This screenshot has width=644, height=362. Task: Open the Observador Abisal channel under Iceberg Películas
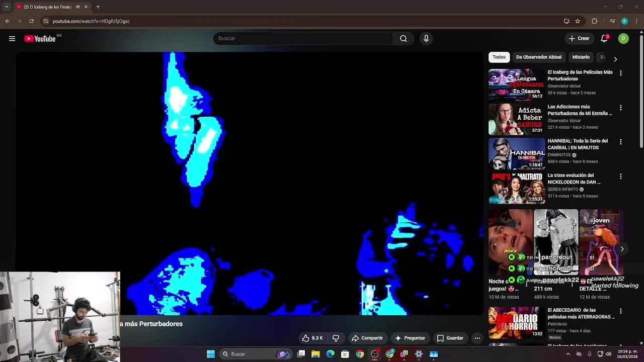(564, 86)
